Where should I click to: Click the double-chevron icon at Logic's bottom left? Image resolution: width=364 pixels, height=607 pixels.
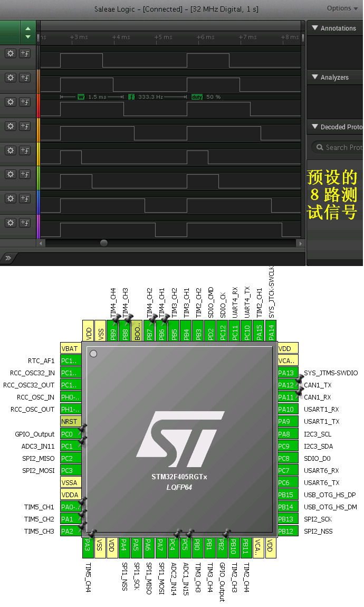pos(8,258)
